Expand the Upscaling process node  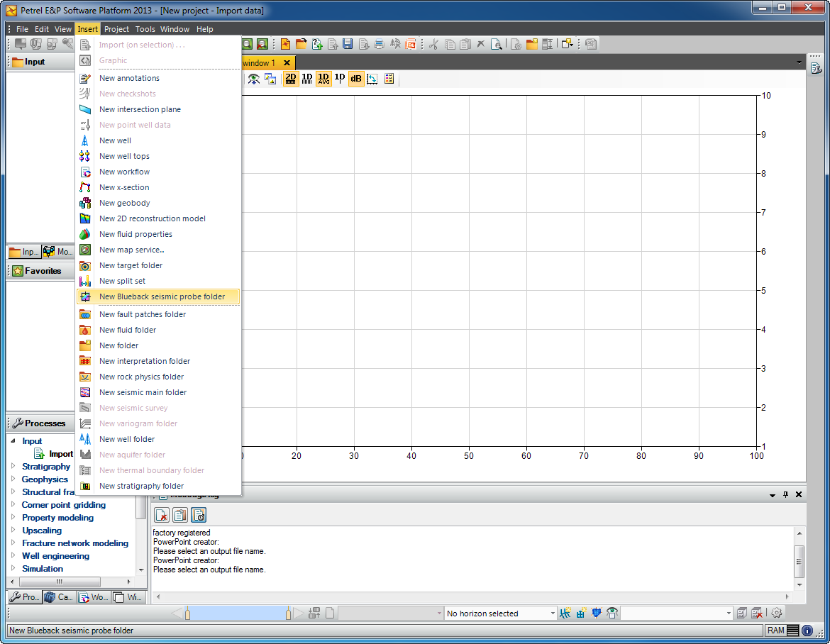tap(13, 531)
